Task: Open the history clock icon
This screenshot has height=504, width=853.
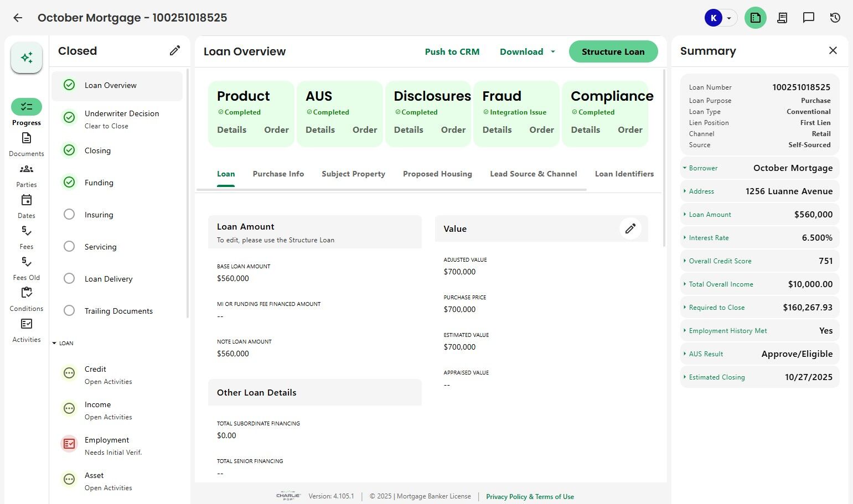Action: pyautogui.click(x=835, y=18)
